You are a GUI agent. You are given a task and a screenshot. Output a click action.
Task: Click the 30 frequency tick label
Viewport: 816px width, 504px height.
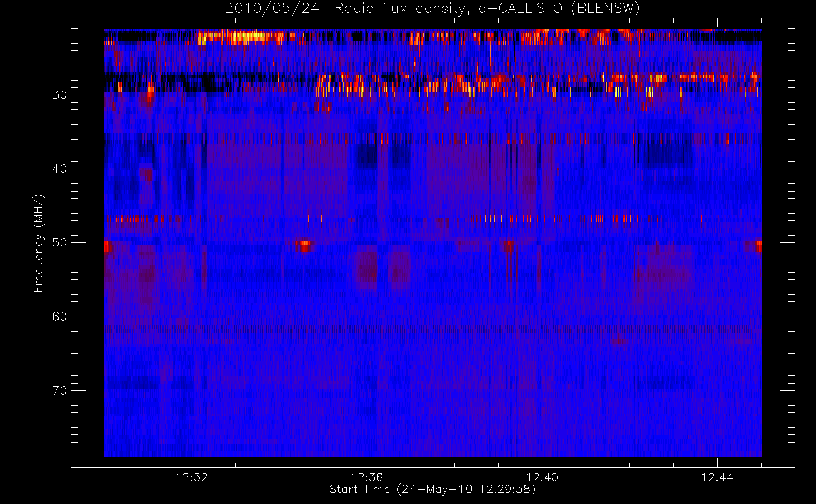tap(60, 95)
